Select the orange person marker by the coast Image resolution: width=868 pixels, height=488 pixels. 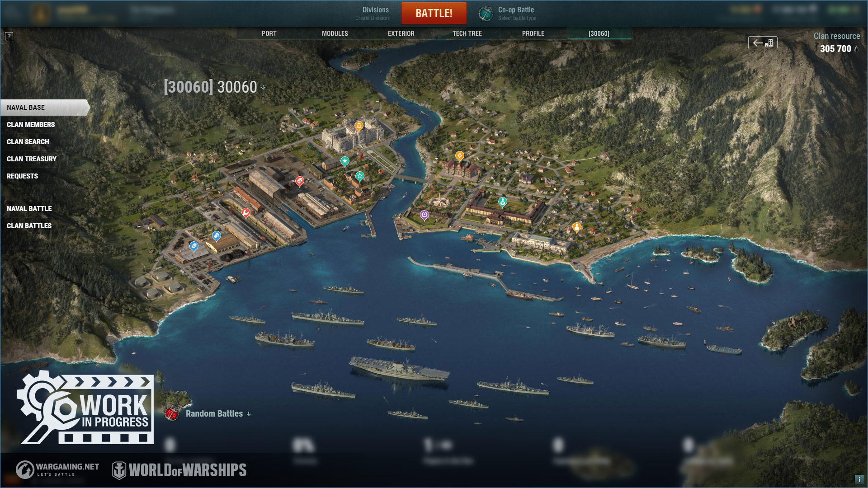pyautogui.click(x=576, y=227)
